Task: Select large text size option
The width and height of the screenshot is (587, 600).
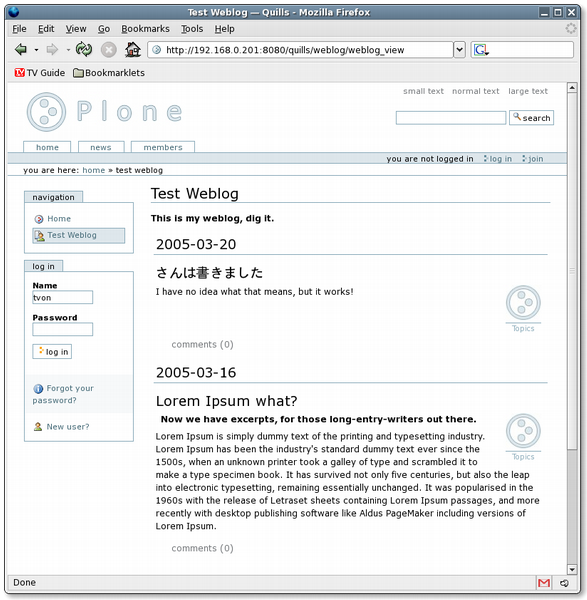Action: pyautogui.click(x=528, y=91)
